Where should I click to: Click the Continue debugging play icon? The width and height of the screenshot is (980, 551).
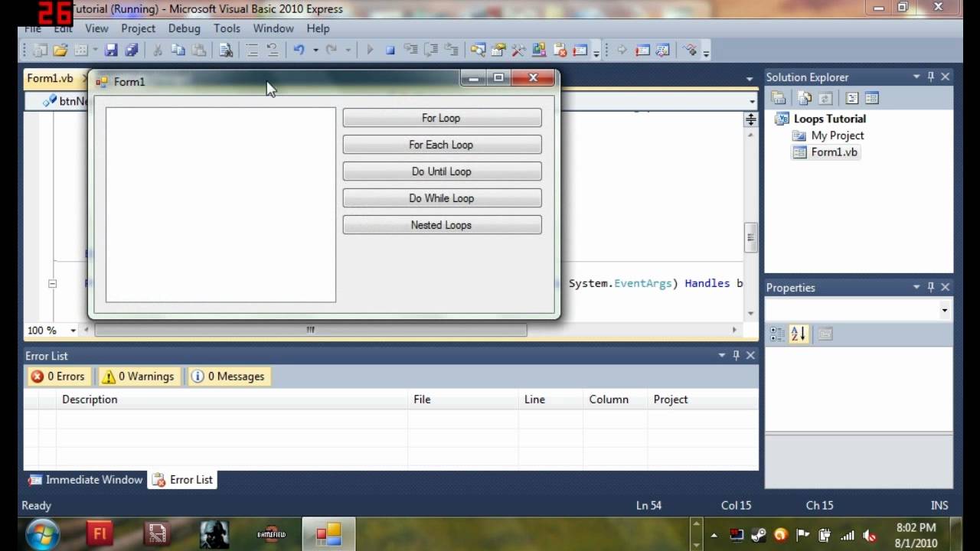(370, 50)
